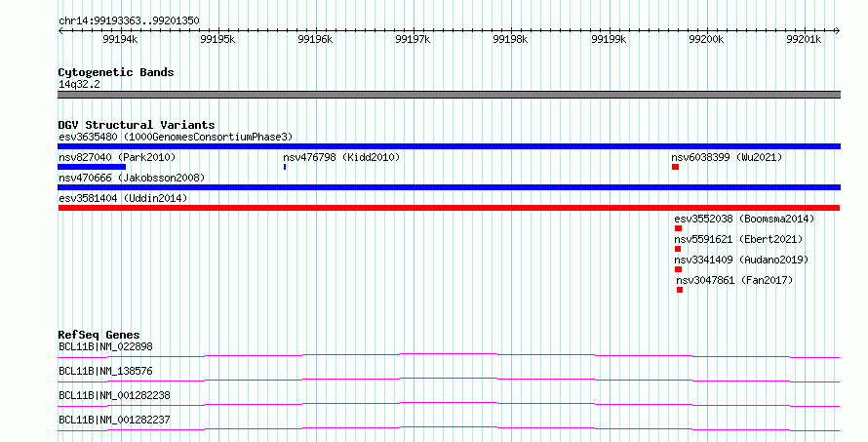Select the RefSeq Genes track title
The image size is (868, 442).
point(99,335)
